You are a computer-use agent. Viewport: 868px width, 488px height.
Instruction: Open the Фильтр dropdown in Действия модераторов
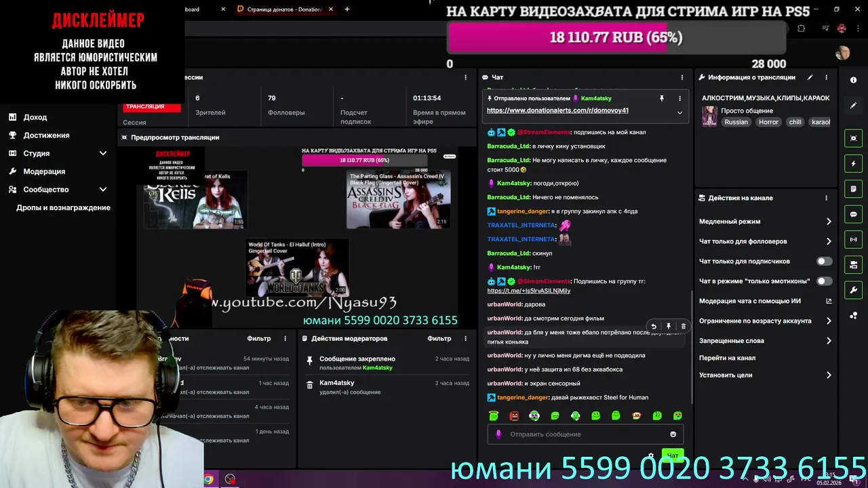(x=439, y=338)
